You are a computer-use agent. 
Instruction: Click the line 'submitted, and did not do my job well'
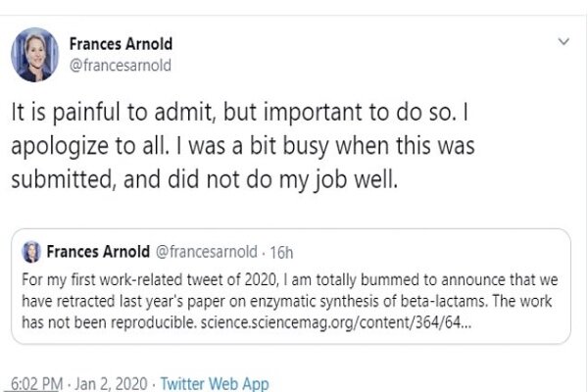tap(205, 179)
